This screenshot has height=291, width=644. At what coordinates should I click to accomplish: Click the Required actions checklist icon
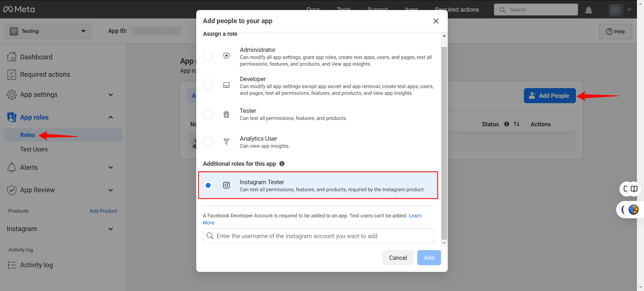12,75
